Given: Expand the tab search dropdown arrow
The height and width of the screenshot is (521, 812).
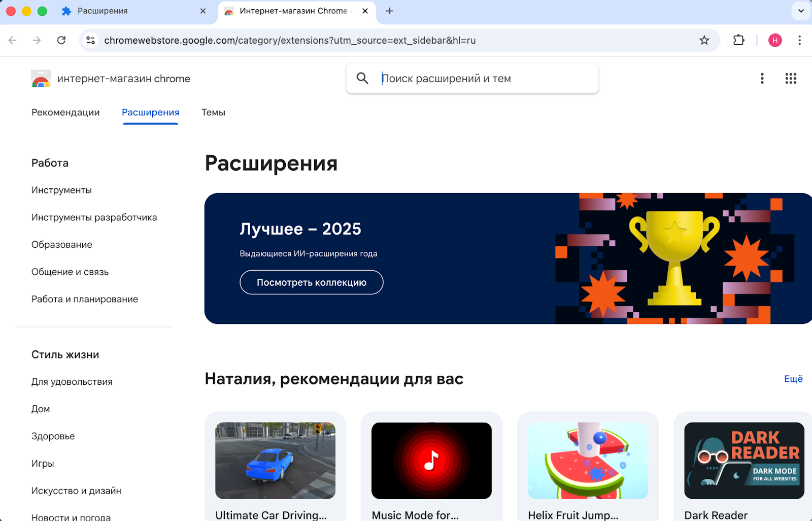Looking at the screenshot, I should pyautogui.click(x=801, y=11).
